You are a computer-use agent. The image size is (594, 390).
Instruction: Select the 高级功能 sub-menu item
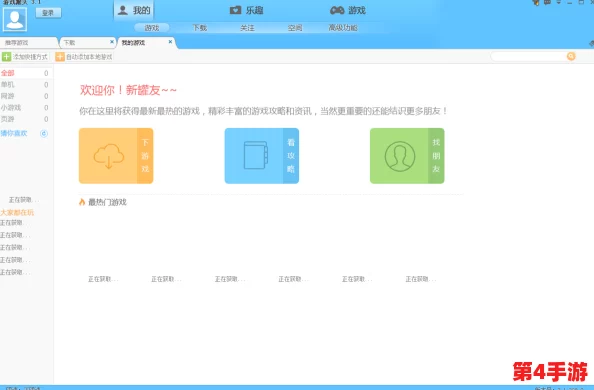pyautogui.click(x=343, y=28)
